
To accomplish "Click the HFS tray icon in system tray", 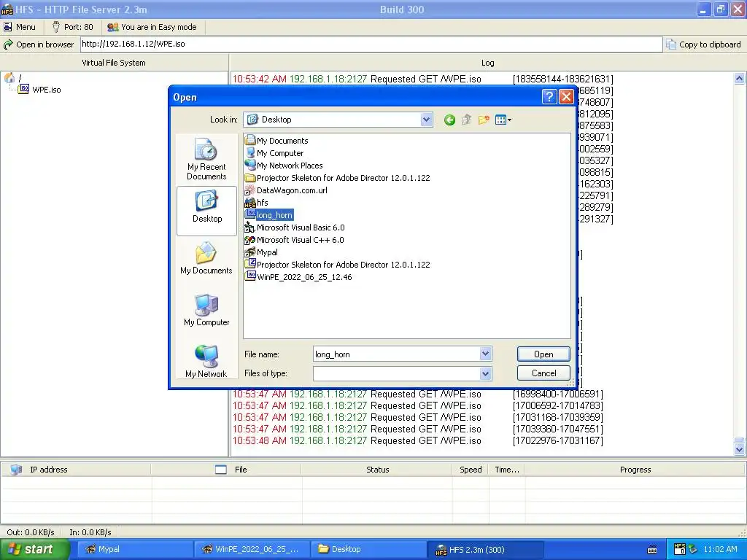I will click(x=679, y=550).
